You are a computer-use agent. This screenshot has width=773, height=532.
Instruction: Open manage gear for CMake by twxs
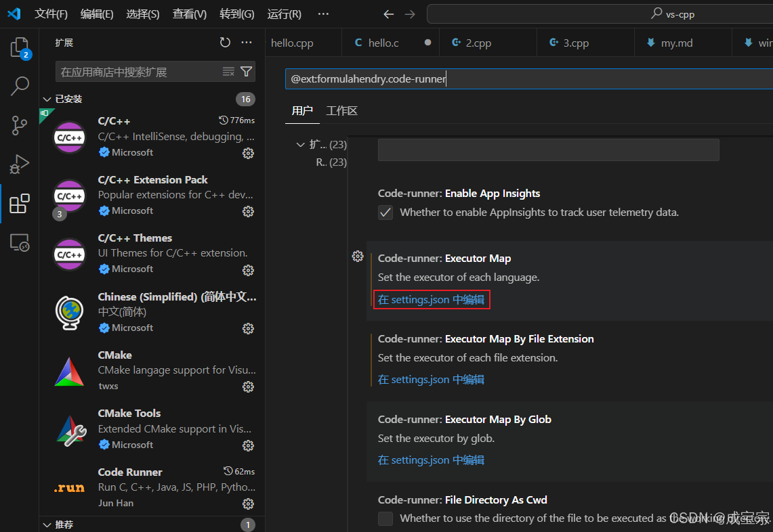pos(248,386)
